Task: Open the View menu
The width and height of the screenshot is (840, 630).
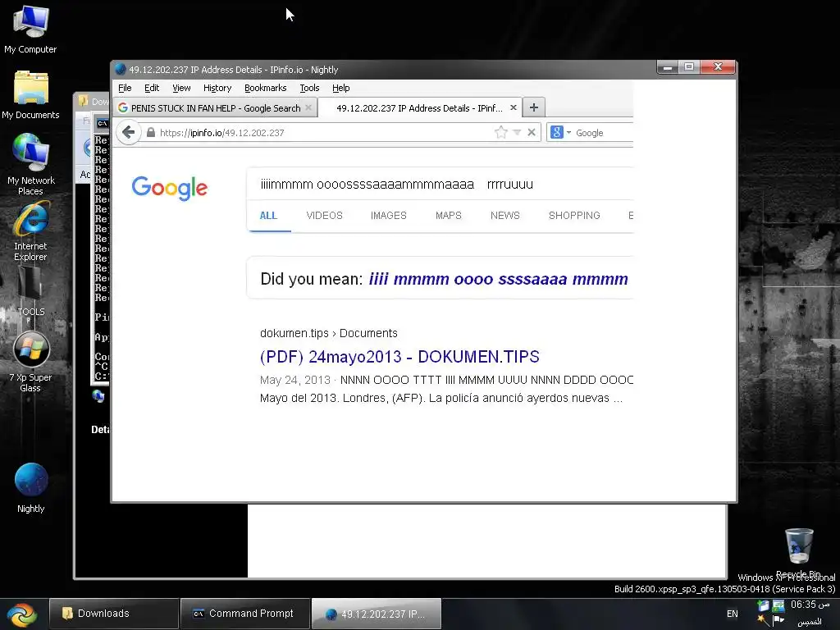Action: (x=181, y=88)
